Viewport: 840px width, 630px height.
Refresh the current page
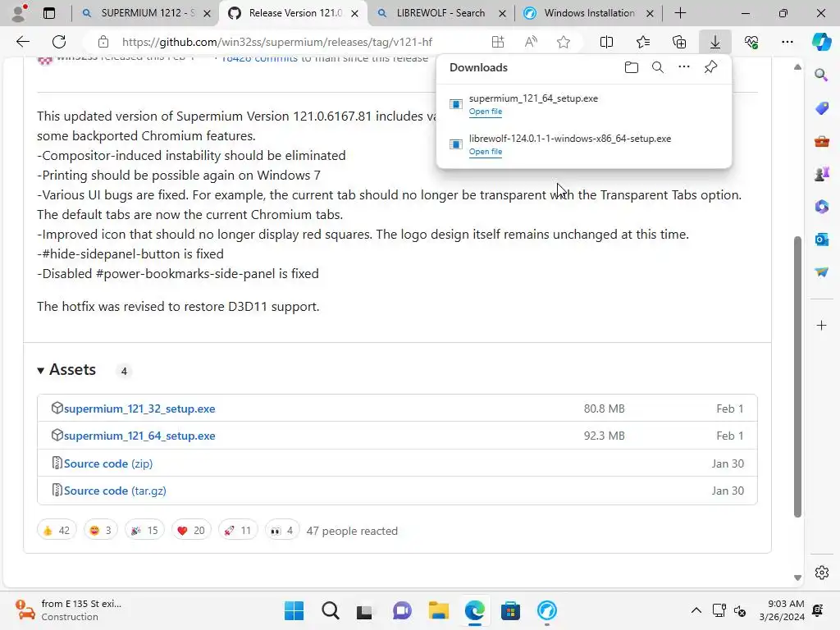coord(59,42)
